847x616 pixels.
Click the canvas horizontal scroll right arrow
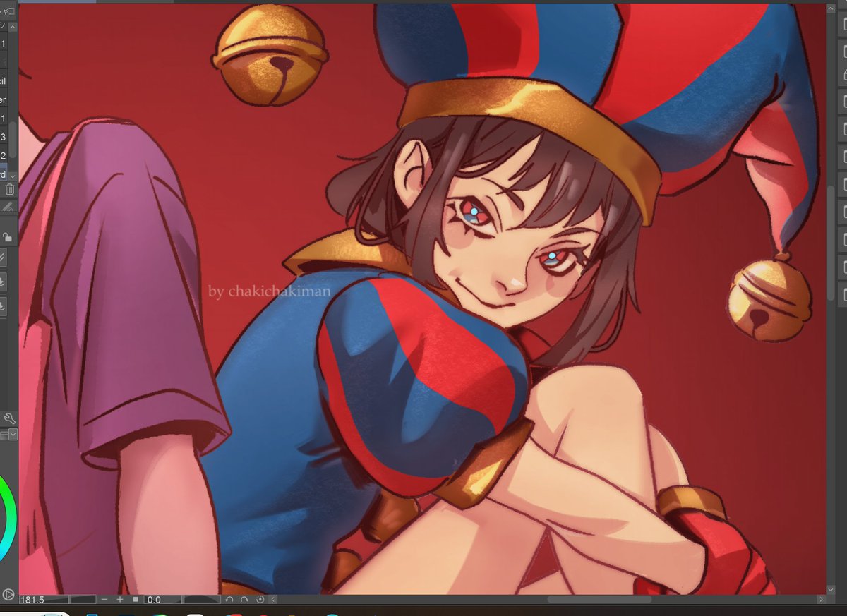pyautogui.click(x=821, y=599)
